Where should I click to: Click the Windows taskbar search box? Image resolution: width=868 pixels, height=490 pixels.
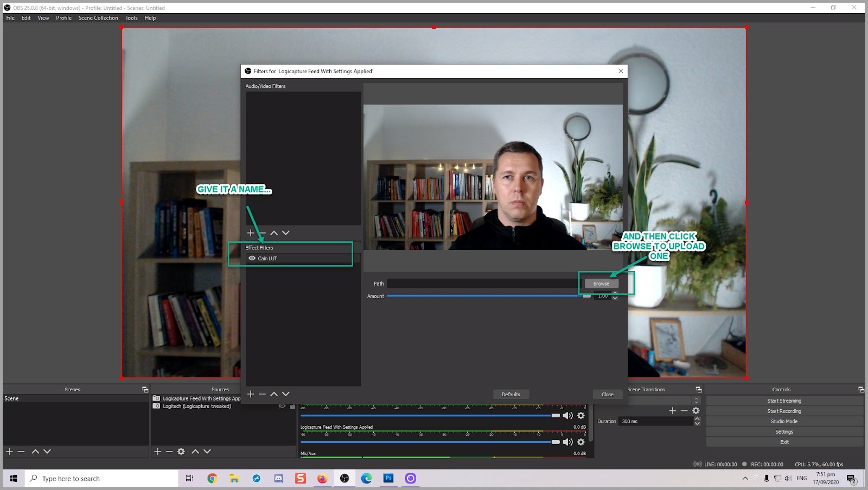[102, 479]
